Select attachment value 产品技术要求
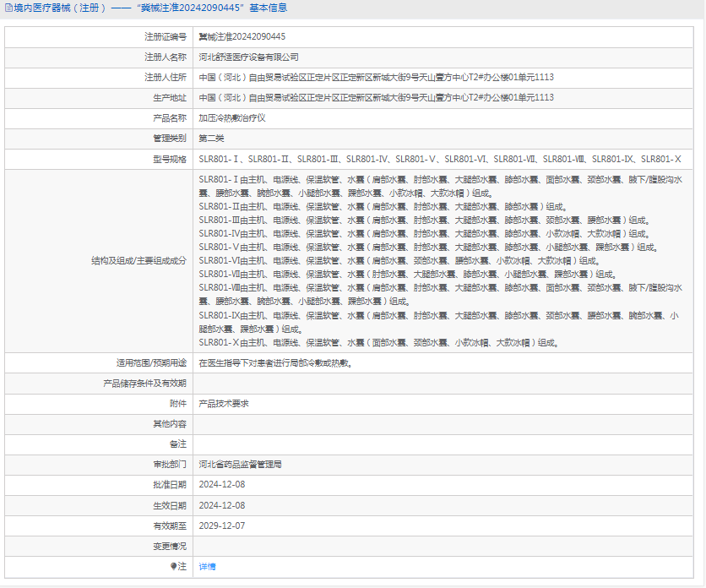Viewport: 706px width, 588px height. (224, 404)
